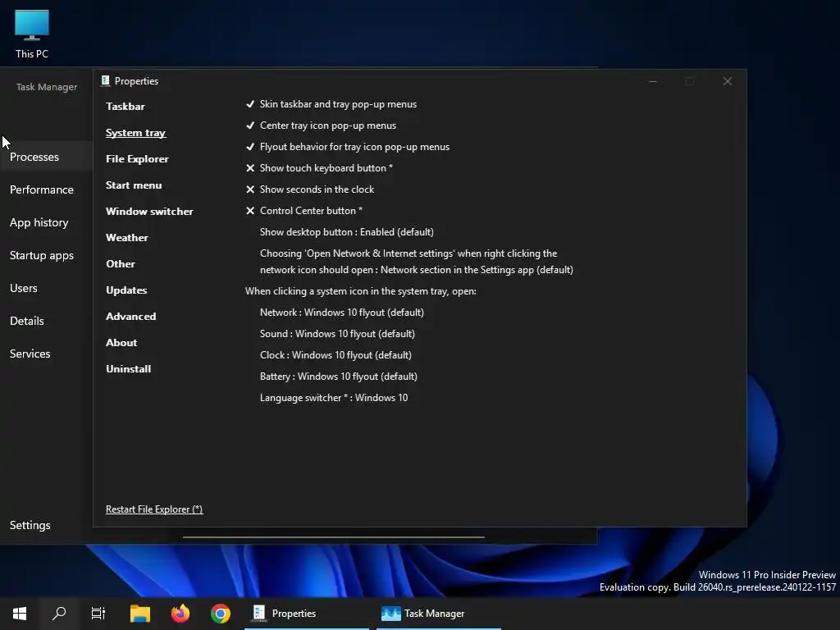
Task: Click Restart File Explorer link
Action: (x=154, y=509)
